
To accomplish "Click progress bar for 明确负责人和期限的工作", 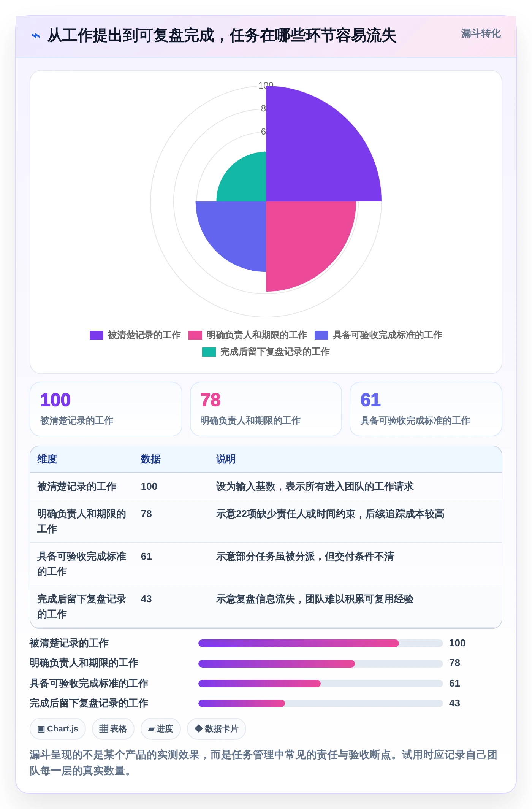I will (x=321, y=664).
